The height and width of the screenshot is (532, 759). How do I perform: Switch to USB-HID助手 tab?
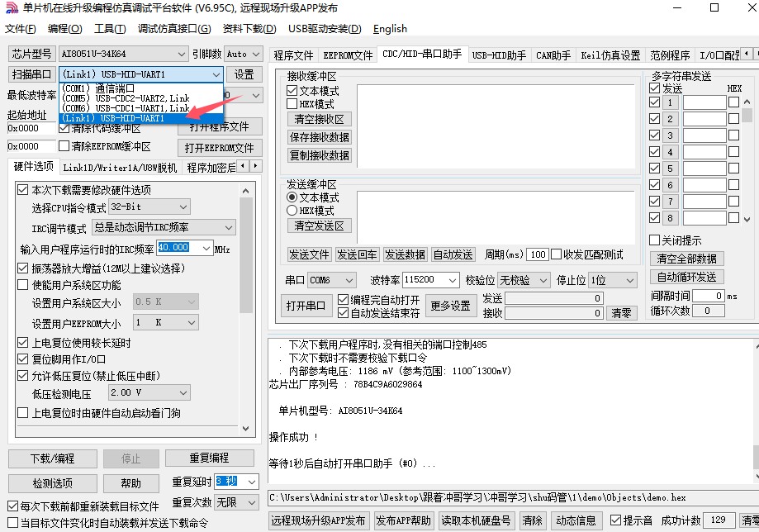pyautogui.click(x=499, y=55)
